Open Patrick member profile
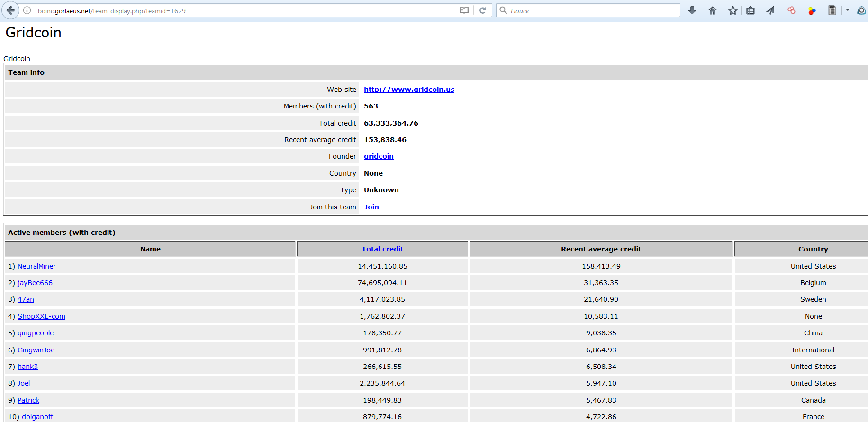The height and width of the screenshot is (422, 868). click(x=28, y=400)
